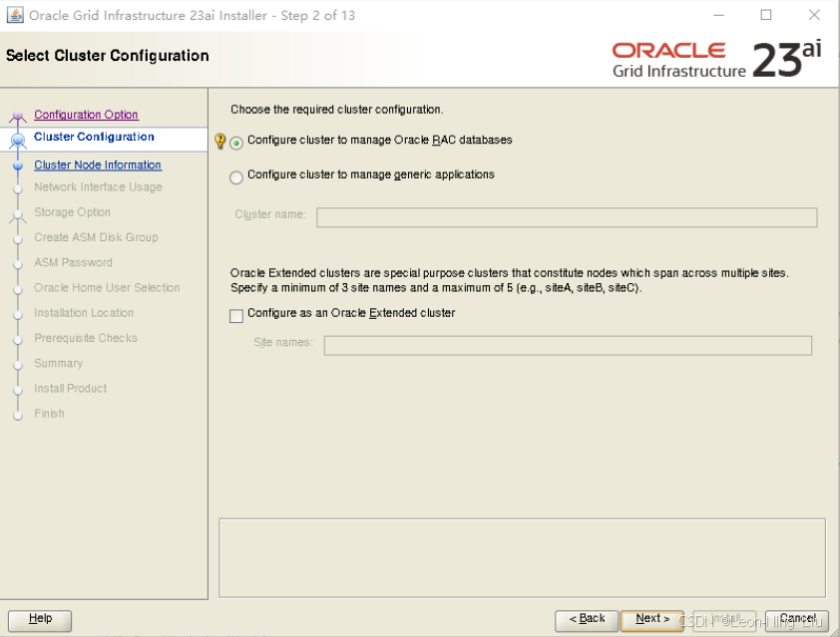This screenshot has height=637, width=840.
Task: Proceed with the Next button
Action: tap(652, 620)
